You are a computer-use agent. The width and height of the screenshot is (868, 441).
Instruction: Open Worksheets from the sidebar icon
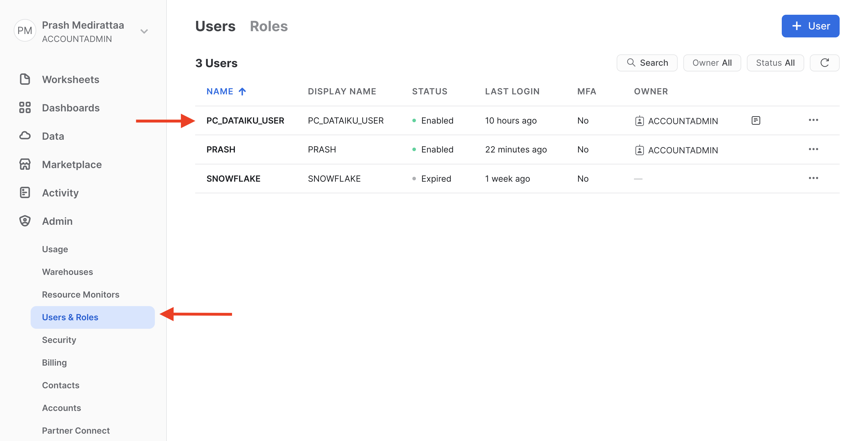click(25, 79)
